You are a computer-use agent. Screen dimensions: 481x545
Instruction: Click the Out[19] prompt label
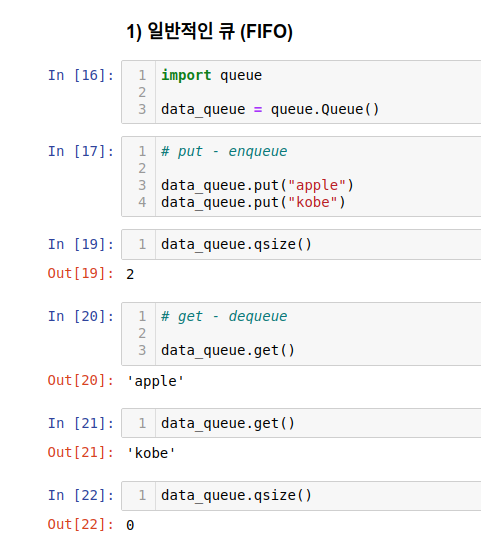81,274
